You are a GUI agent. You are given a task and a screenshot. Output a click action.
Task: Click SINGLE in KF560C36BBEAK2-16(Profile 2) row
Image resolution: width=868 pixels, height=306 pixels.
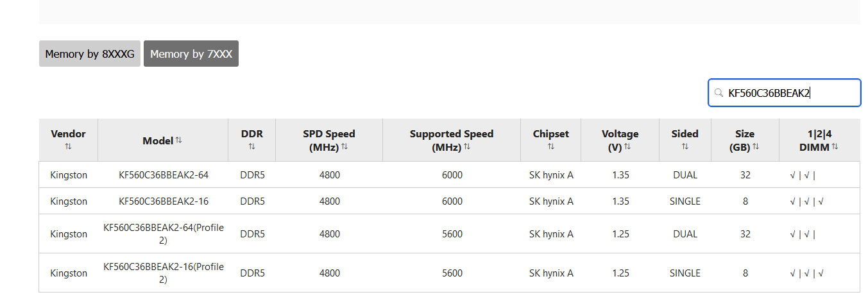[685, 273]
